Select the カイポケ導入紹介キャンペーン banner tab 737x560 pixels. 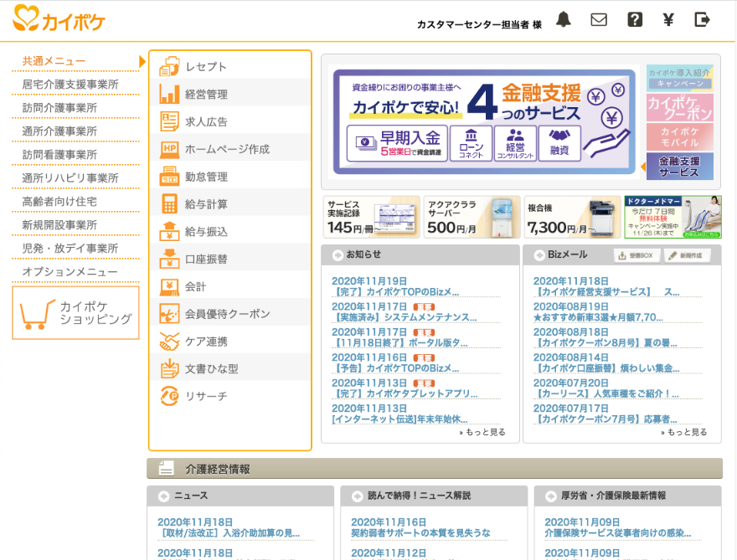tap(680, 78)
